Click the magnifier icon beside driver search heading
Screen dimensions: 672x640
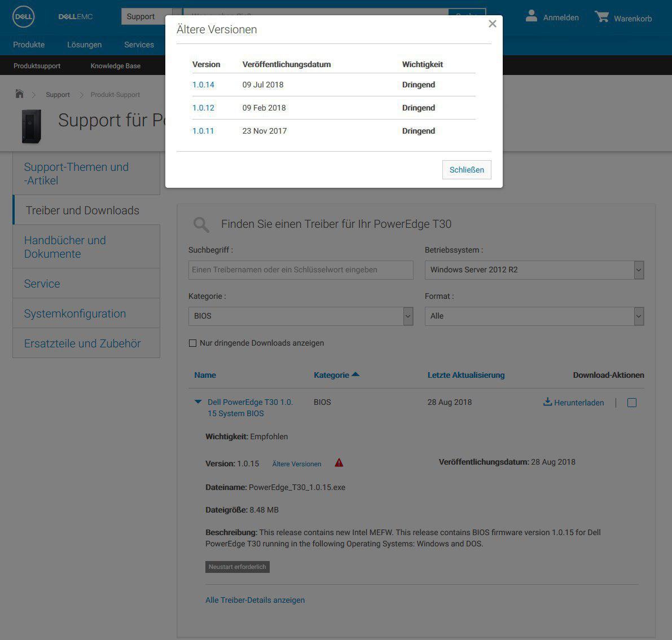[x=201, y=224]
